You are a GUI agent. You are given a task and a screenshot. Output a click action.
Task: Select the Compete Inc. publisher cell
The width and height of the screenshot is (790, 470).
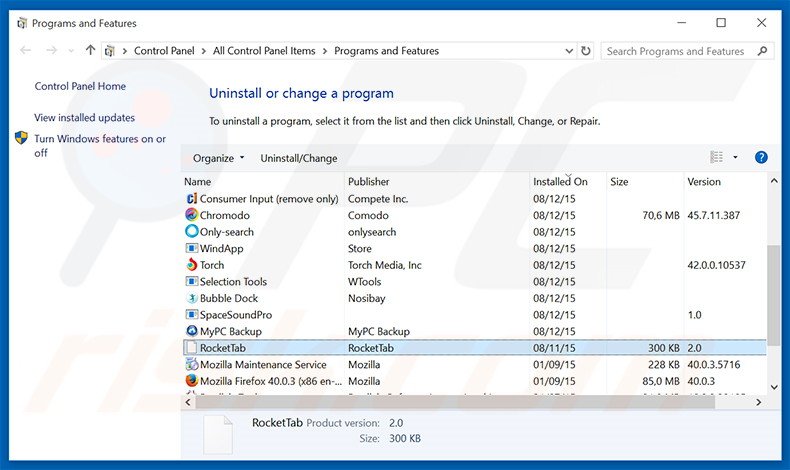pos(378,199)
